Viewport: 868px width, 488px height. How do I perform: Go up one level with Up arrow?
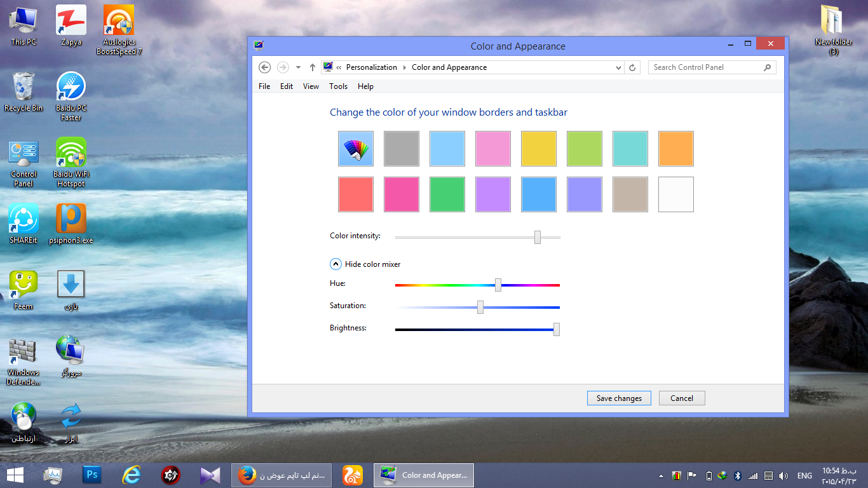[312, 67]
